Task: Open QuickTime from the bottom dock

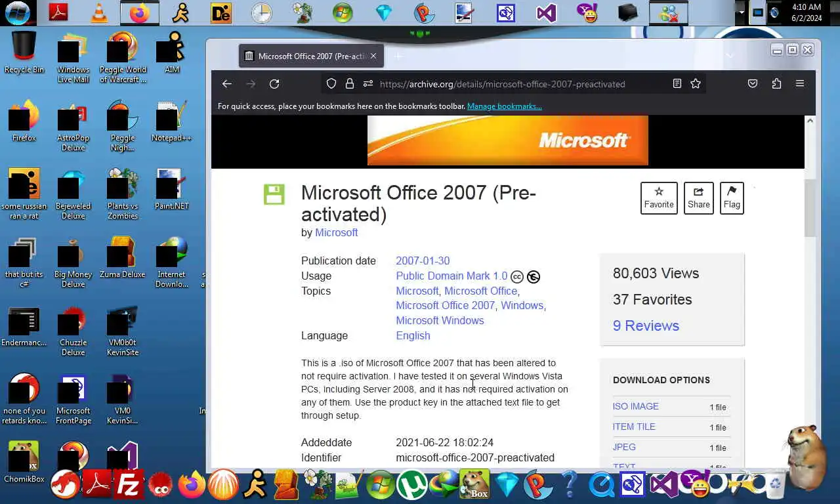Action: pos(602,485)
